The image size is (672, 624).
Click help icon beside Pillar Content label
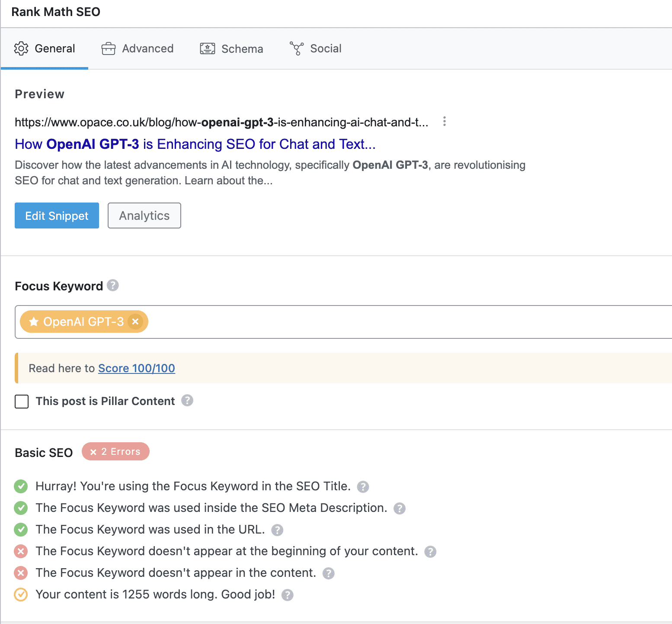coord(187,401)
